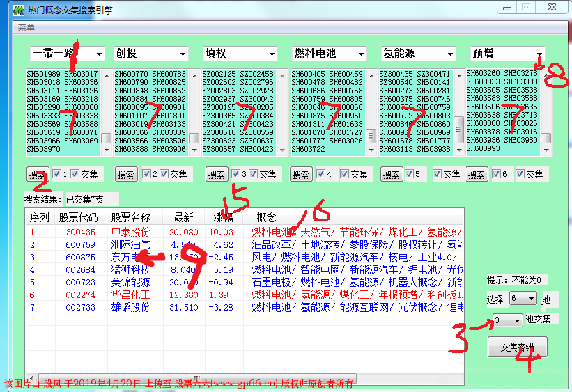The width and height of the screenshot is (572, 392).
Task: Toggle checkbox 6 under sixth pool
Action: (x=496, y=174)
